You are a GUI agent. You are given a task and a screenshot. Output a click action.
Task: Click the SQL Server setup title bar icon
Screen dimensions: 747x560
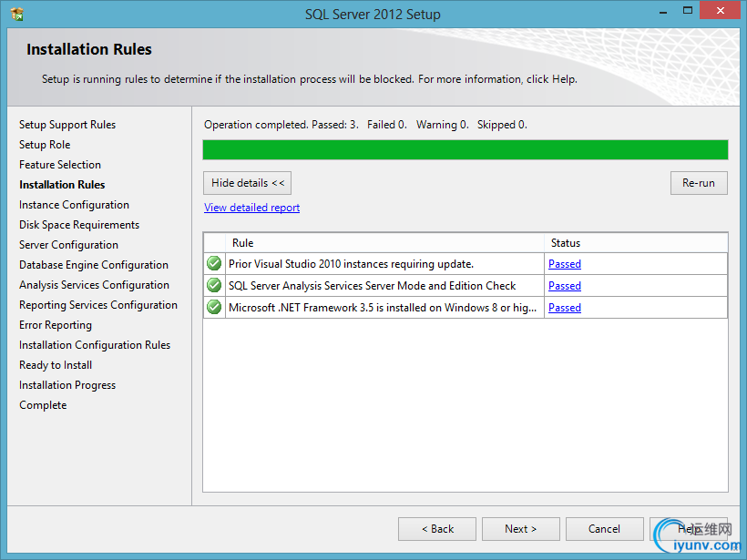click(16, 14)
